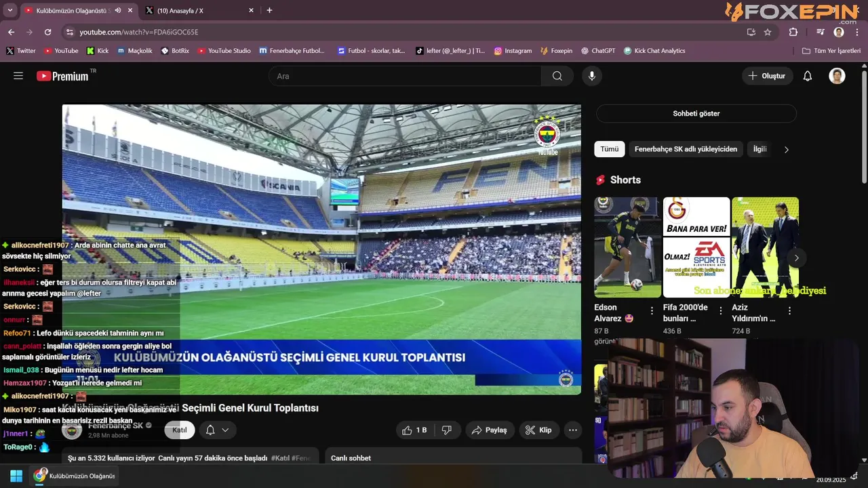Image resolution: width=868 pixels, height=488 pixels.
Task: Run search with the magnifier button
Action: (x=557, y=76)
